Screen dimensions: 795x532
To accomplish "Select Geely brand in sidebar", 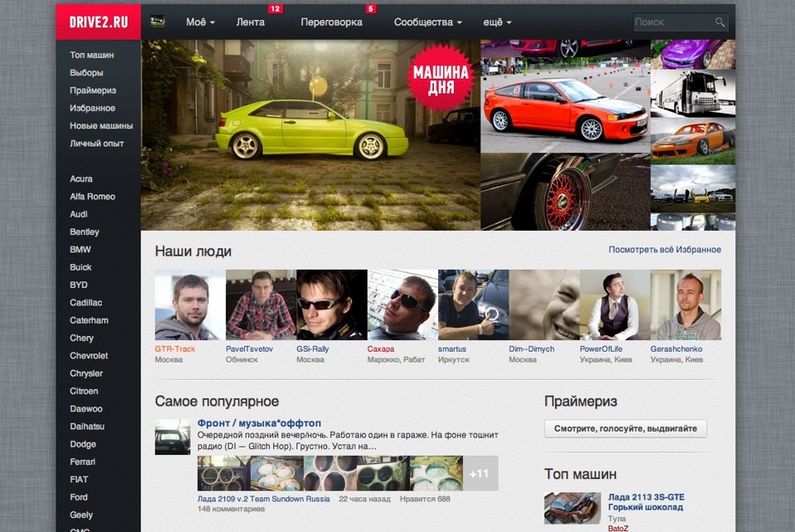I will coord(81,515).
